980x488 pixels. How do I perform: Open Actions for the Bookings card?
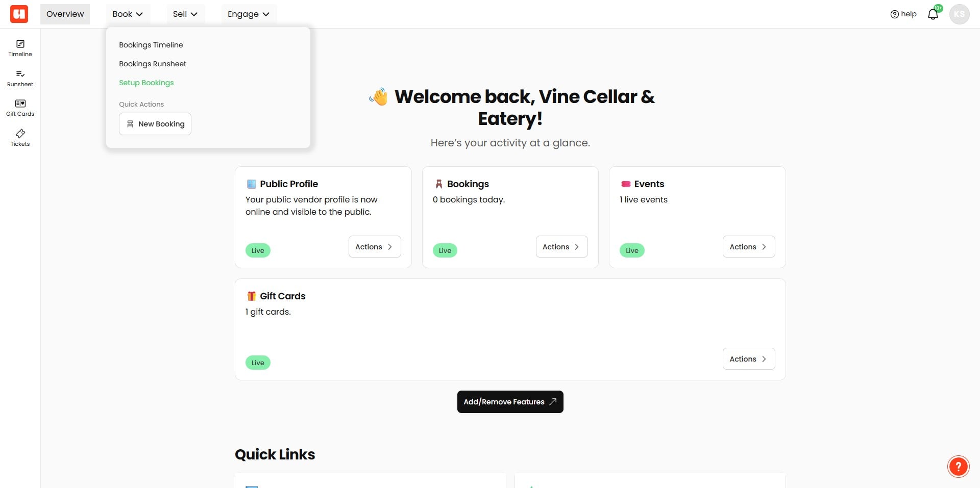tap(561, 247)
